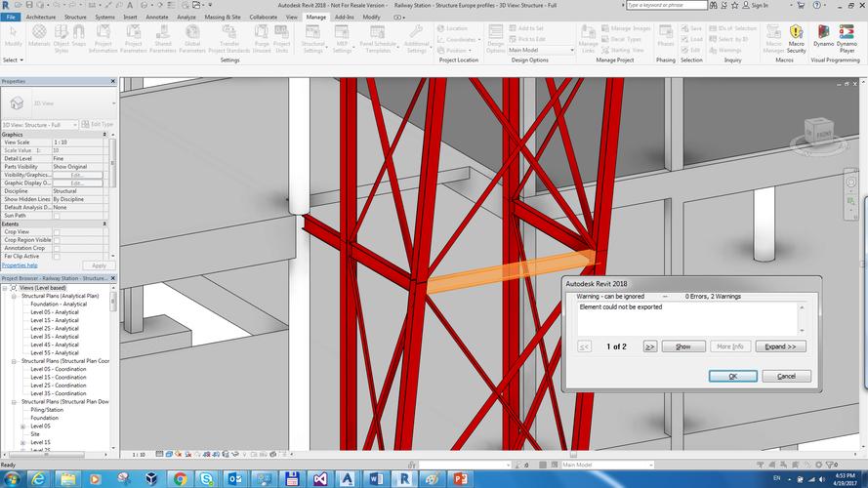The height and width of the screenshot is (488, 868).
Task: Open the 3D View Structure - Full type dropdown
Action: click(x=40, y=125)
